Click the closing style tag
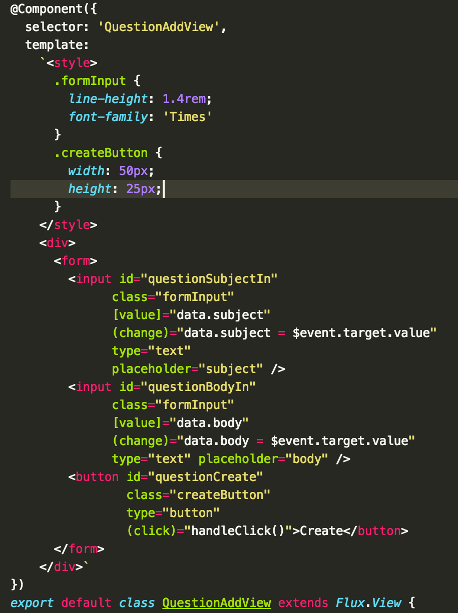 coord(68,225)
